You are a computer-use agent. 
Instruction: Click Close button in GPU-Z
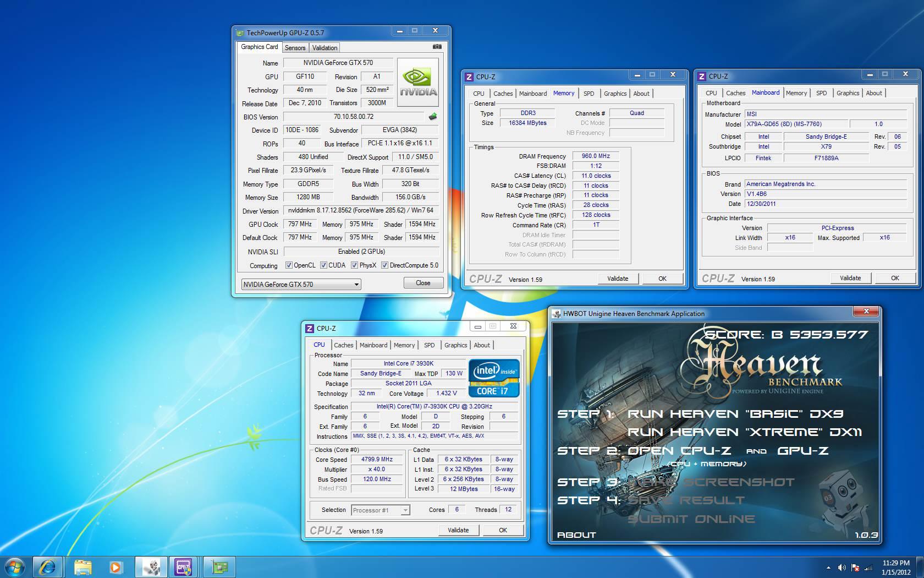(423, 283)
